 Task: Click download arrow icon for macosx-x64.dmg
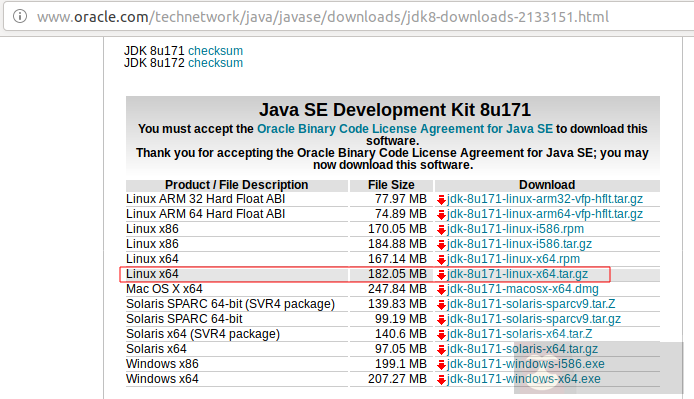click(x=441, y=290)
